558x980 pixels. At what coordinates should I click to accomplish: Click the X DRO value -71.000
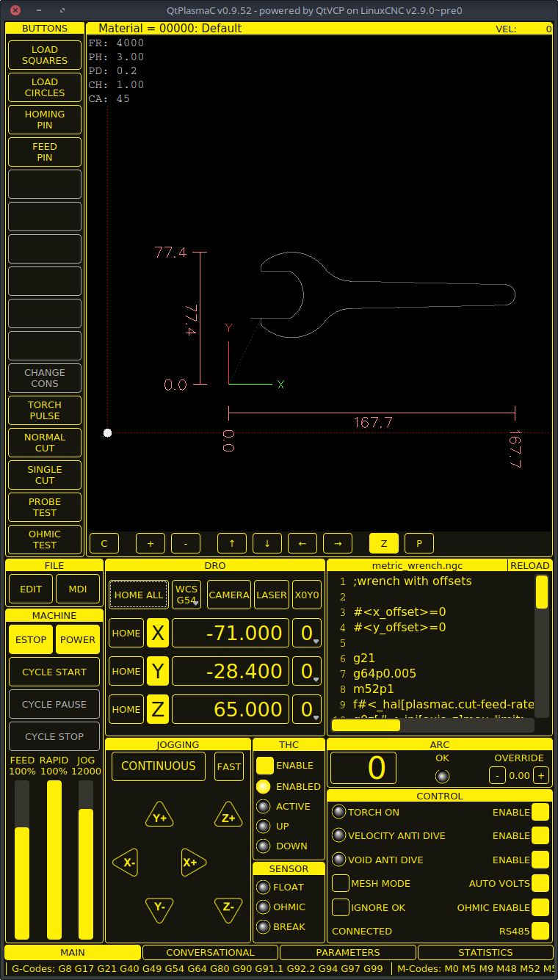[x=231, y=633]
